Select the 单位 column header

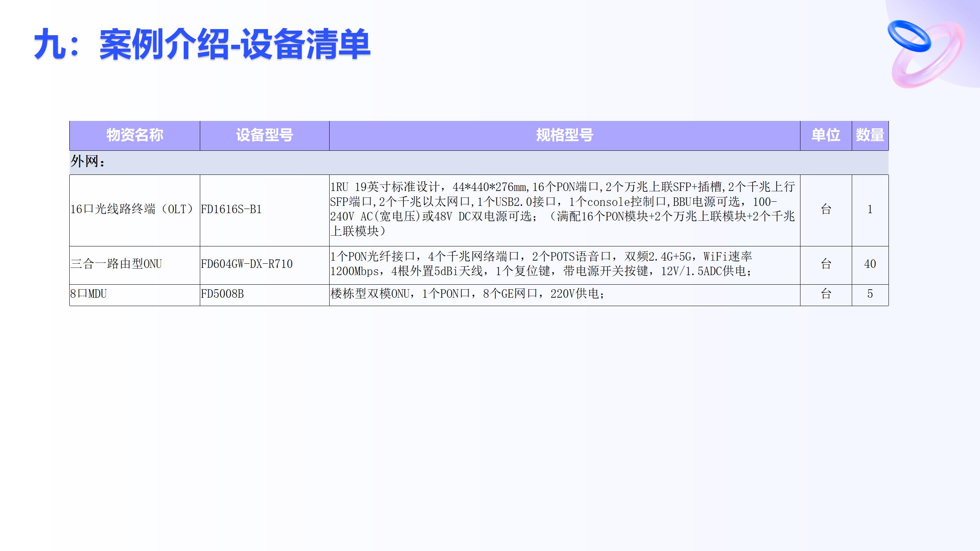pos(826,135)
